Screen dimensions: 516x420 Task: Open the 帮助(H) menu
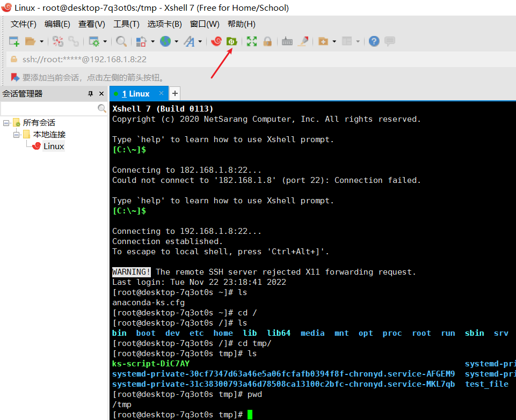(241, 24)
